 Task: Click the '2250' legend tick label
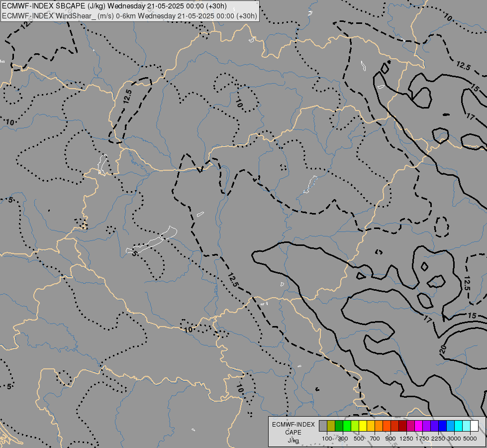click(x=438, y=439)
